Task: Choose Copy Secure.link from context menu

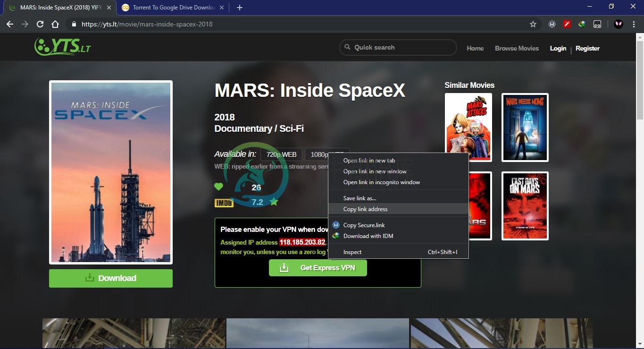Action: (x=398, y=225)
